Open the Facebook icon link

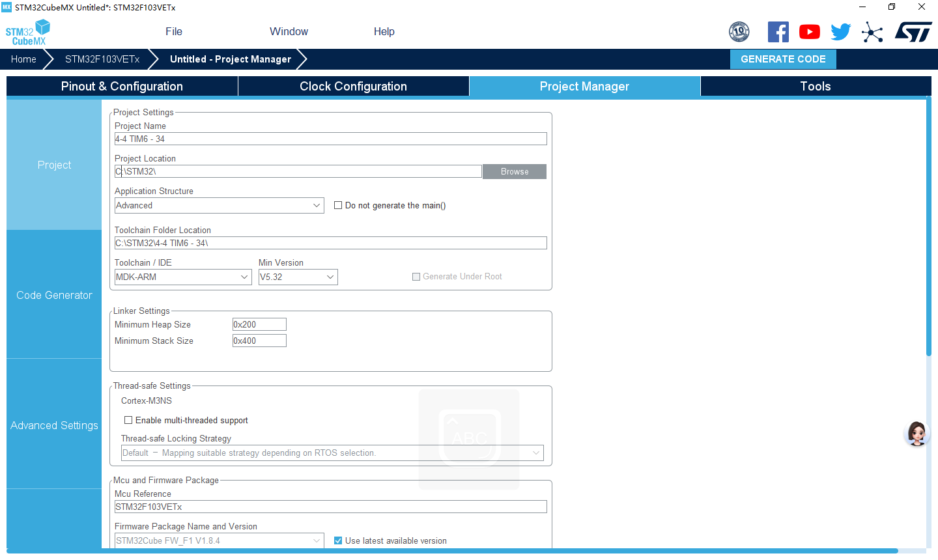point(778,32)
